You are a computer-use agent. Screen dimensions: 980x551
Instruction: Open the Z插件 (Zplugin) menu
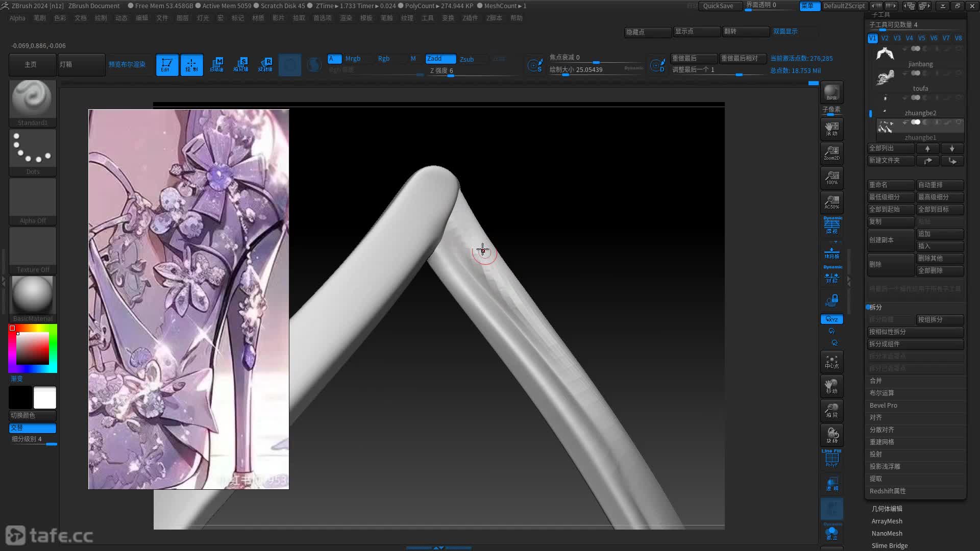point(470,18)
